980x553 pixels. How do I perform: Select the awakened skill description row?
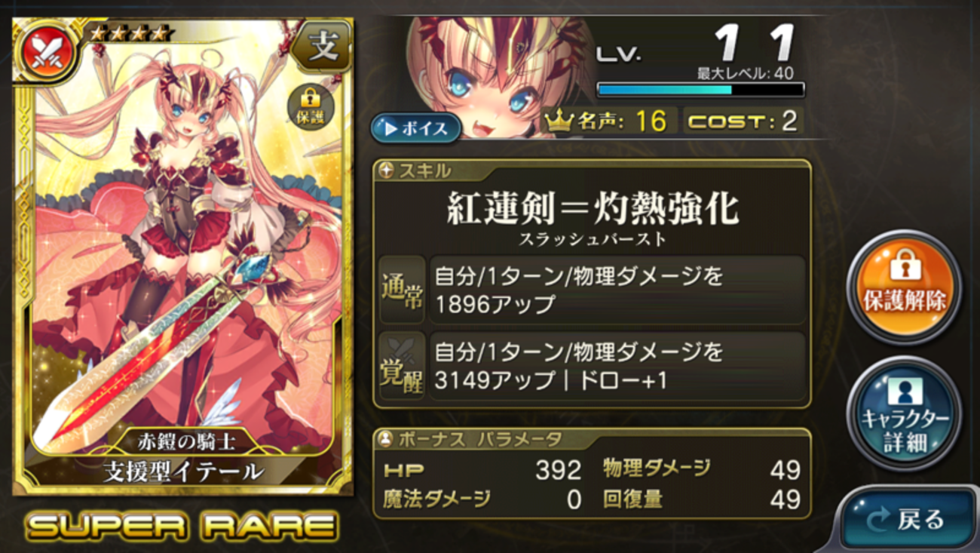pos(617,365)
